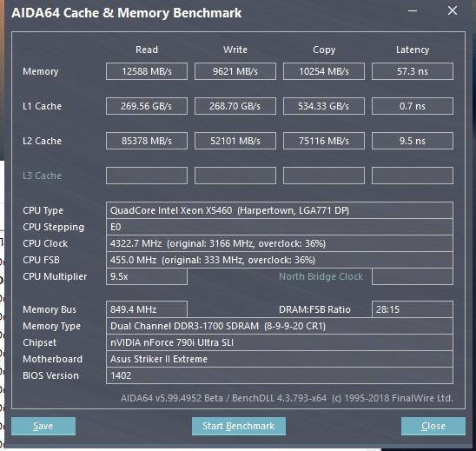This screenshot has width=476, height=451.
Task: Click the CPU Clock value 4322.7 MHz
Action: click(x=280, y=243)
